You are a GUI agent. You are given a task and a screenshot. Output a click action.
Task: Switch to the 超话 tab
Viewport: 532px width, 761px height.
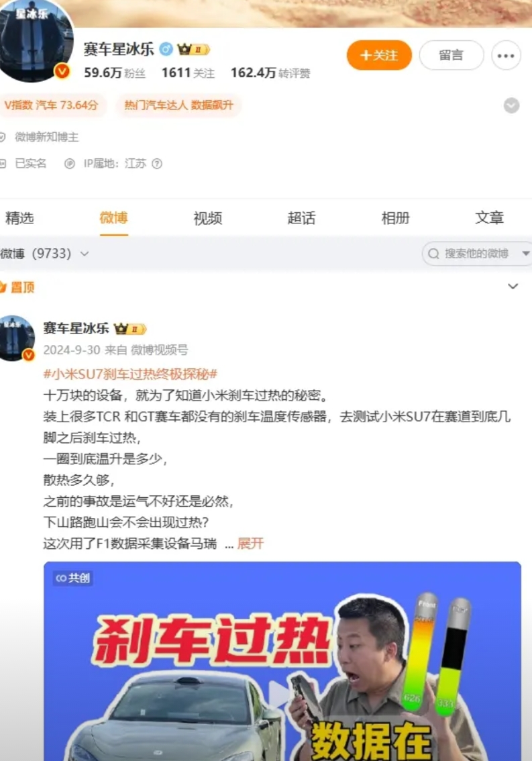[301, 218]
